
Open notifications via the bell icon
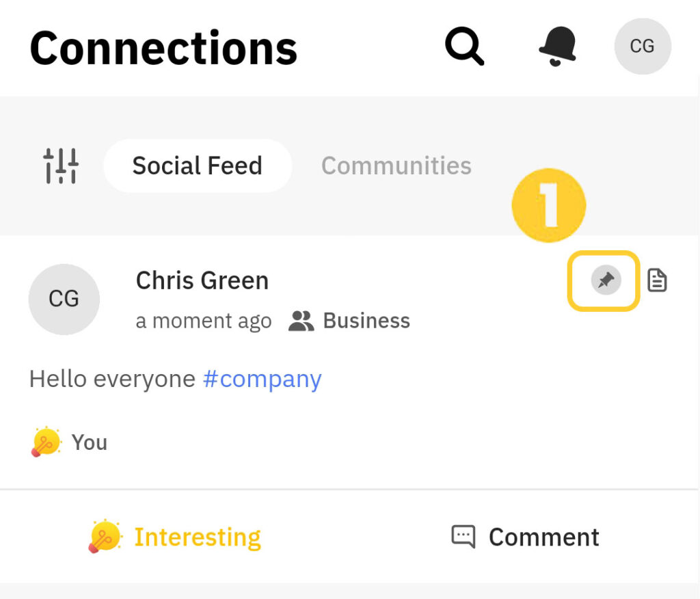click(558, 46)
